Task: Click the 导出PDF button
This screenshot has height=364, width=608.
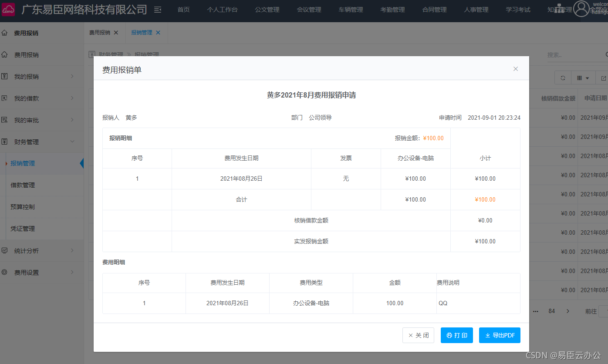Action: [500, 335]
